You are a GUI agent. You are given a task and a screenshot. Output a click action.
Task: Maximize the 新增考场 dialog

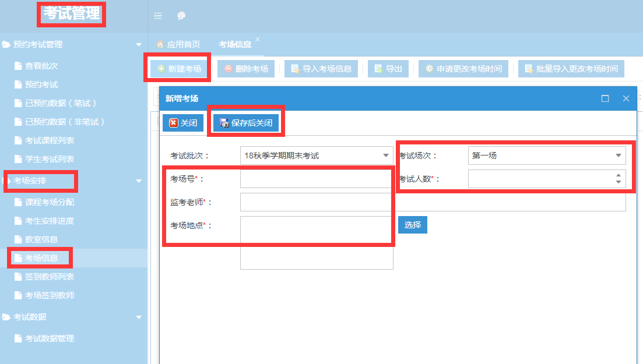pyautogui.click(x=605, y=98)
